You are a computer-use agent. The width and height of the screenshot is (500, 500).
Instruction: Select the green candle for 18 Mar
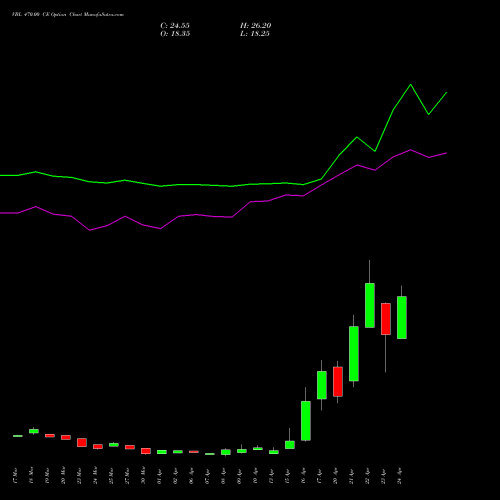point(34,431)
